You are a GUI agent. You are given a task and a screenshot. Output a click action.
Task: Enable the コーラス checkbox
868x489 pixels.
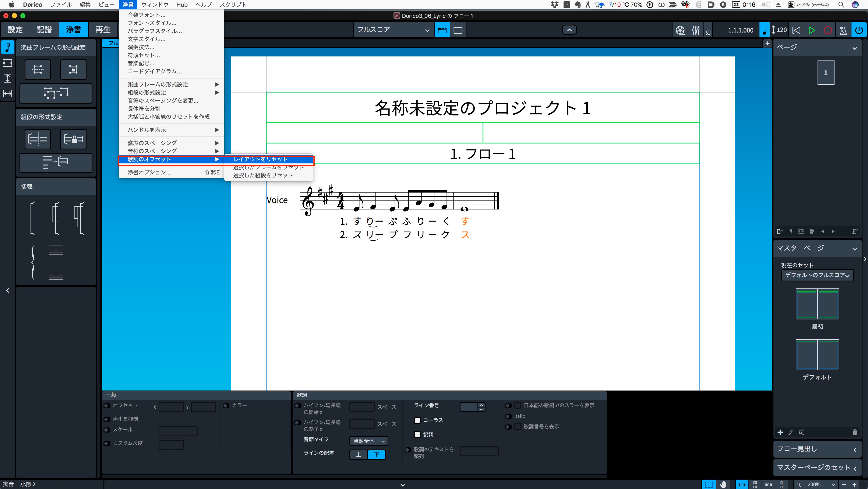417,420
